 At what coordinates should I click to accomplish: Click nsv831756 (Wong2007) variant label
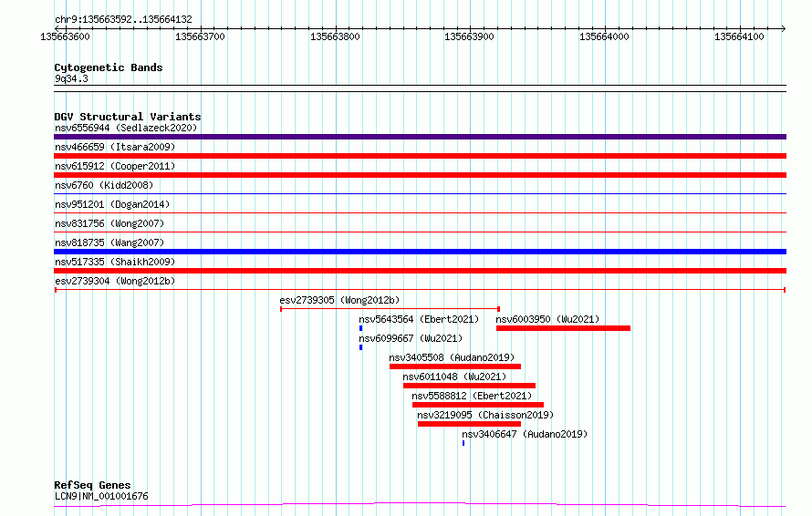[x=109, y=223]
